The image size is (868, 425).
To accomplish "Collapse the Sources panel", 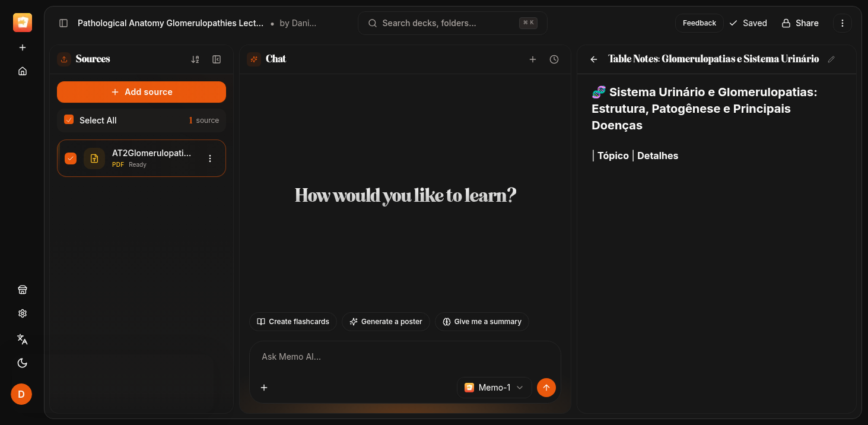I will (217, 59).
